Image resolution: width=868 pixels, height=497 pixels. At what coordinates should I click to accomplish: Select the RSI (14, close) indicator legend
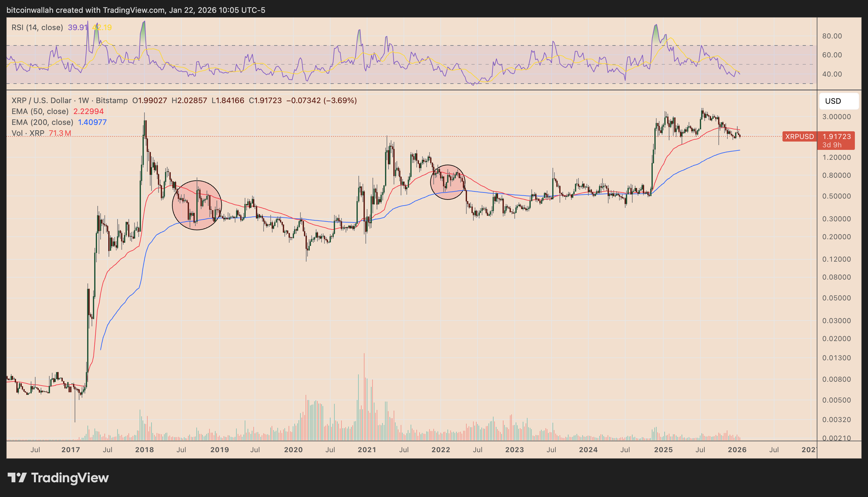pos(37,27)
